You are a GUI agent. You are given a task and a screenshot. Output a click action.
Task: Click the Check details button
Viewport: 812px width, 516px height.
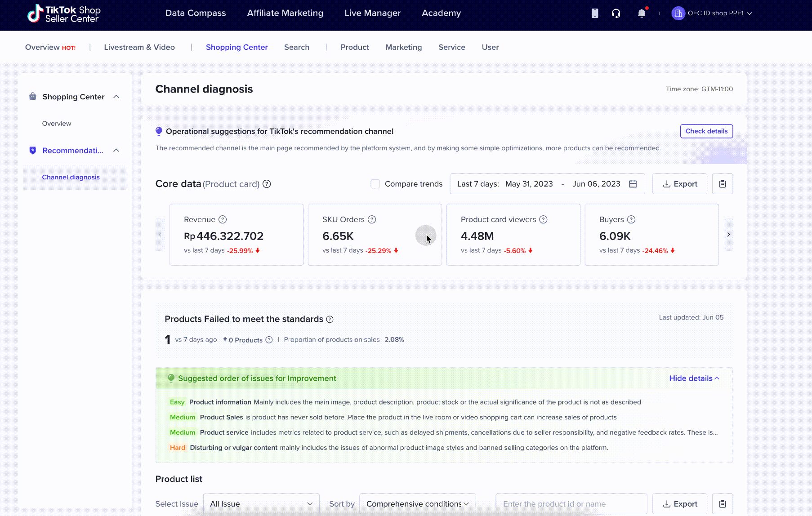click(706, 131)
